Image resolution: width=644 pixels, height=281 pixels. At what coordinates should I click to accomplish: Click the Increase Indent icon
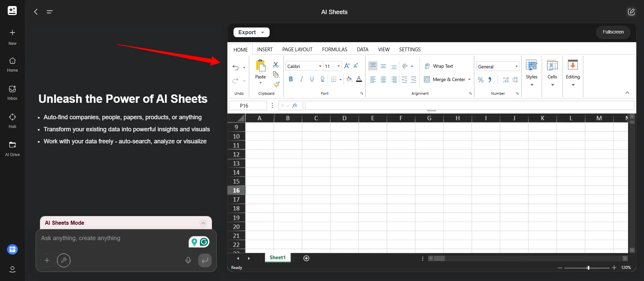pyautogui.click(x=414, y=79)
